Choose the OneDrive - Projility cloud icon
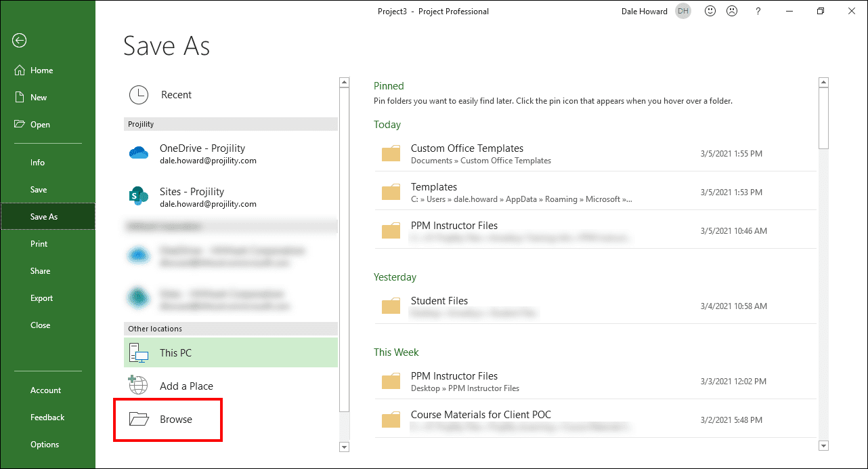 tap(139, 153)
